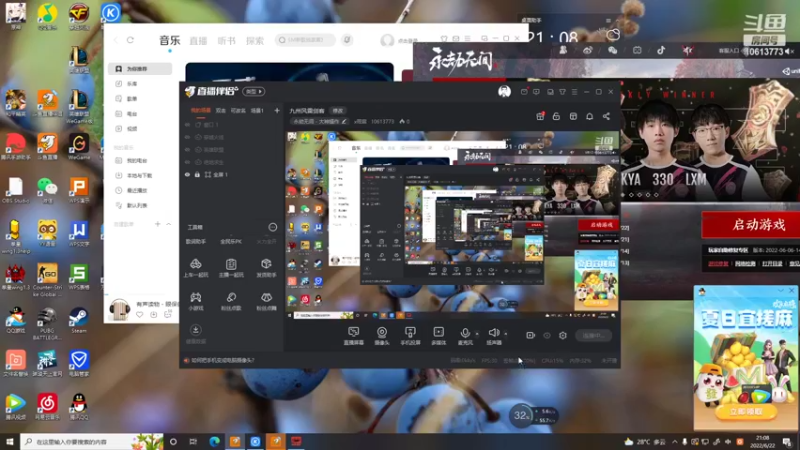Open toolbox more options circle next to 工具箱
Viewport: 800px width, 450px height.
273,227
